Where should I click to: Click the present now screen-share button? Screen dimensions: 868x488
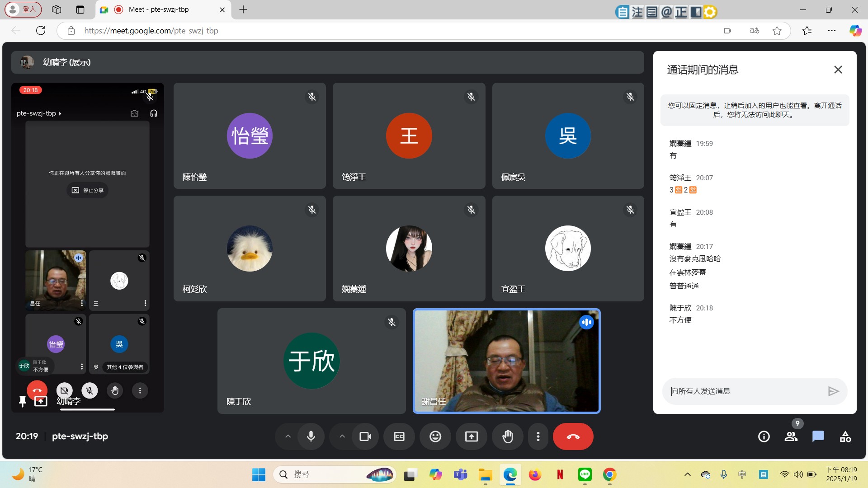(x=472, y=436)
